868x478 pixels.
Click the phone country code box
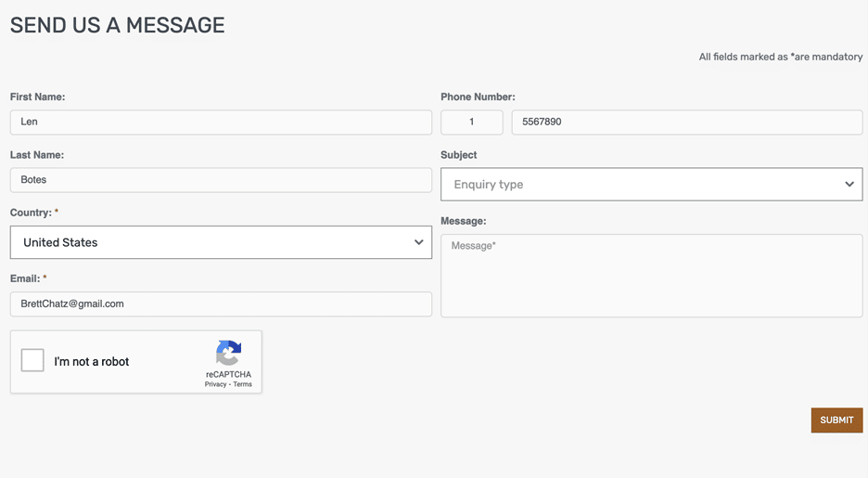pos(471,122)
